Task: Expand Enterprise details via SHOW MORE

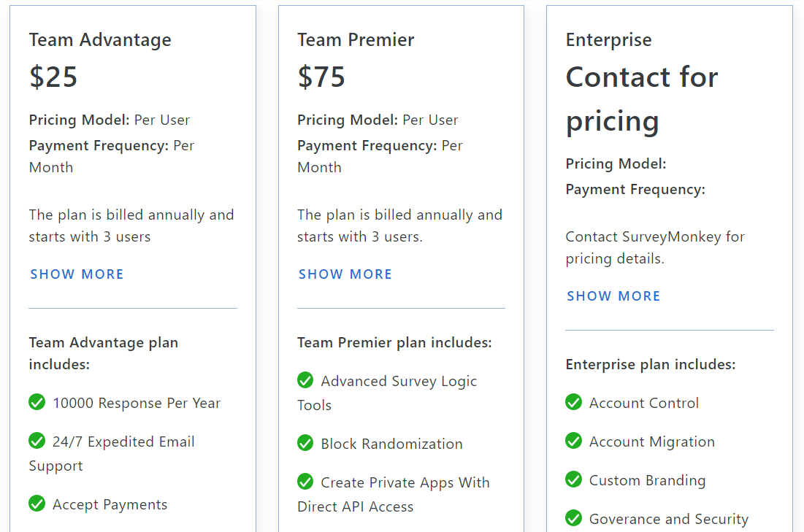Action: (613, 296)
